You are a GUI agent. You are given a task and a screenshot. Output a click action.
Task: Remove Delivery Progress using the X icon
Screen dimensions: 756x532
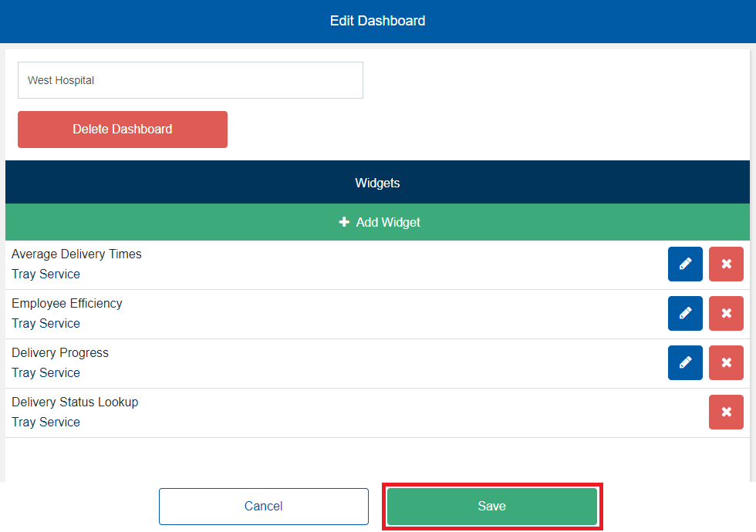coord(726,363)
